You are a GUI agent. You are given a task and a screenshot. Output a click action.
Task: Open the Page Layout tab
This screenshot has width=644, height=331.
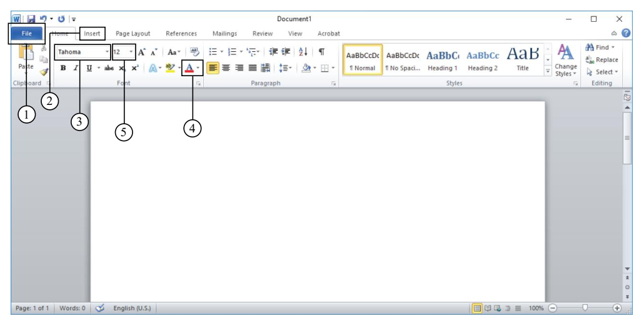(x=133, y=34)
